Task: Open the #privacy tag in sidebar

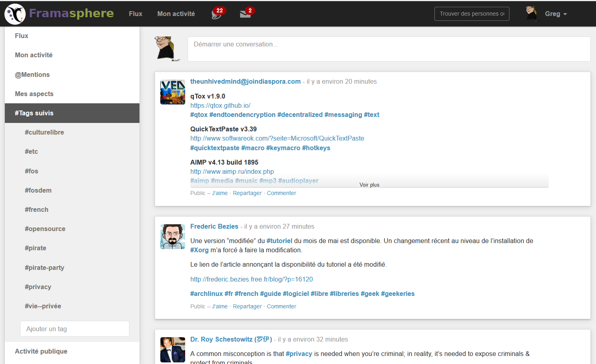Action: (38, 287)
